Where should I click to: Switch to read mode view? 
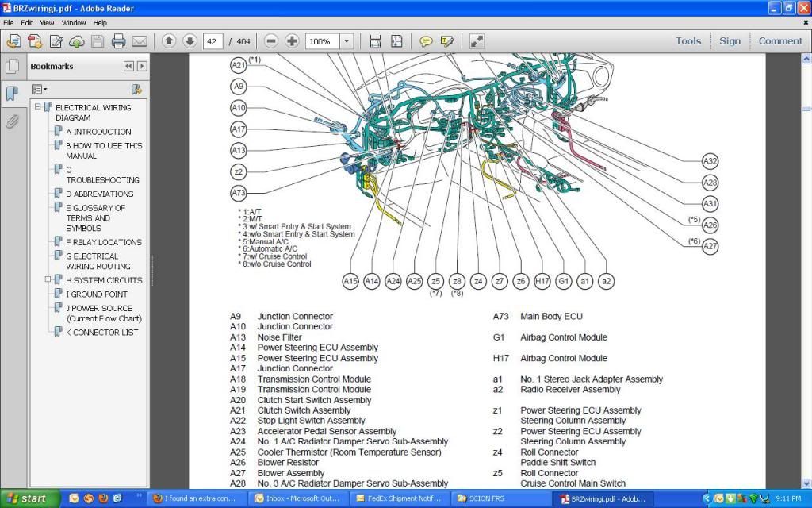pos(477,41)
